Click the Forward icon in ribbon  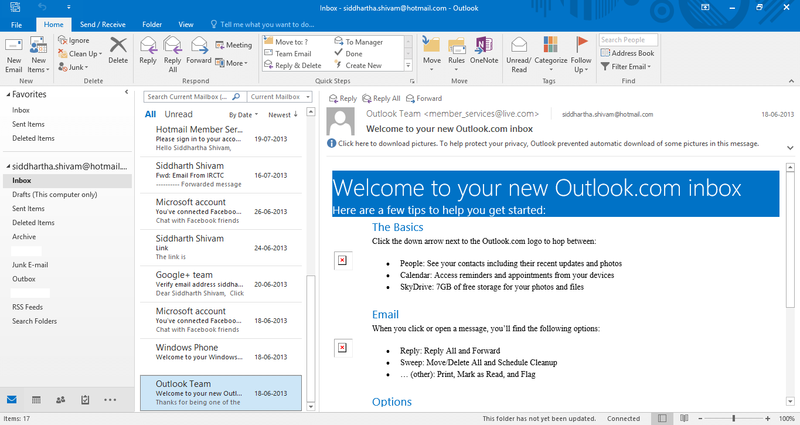coord(199,45)
